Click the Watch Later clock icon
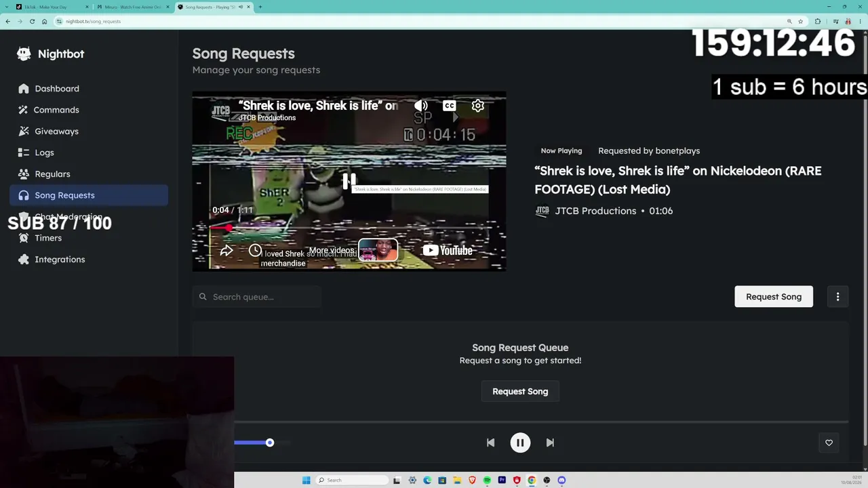The width and height of the screenshot is (868, 488). point(255,251)
